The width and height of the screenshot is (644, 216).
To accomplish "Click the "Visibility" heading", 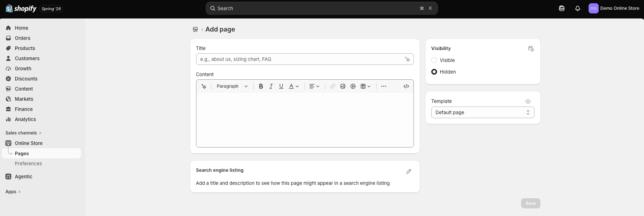I will click(441, 49).
